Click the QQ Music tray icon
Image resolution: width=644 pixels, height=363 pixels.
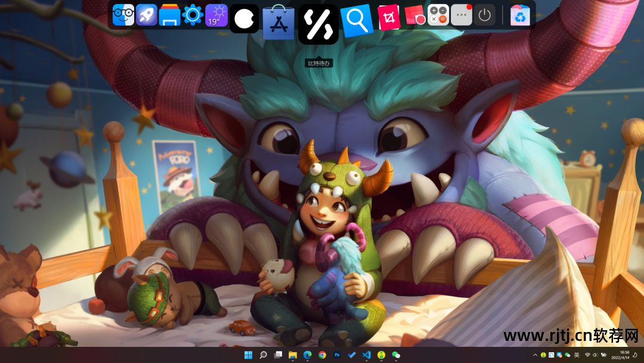pyautogui.click(x=543, y=355)
